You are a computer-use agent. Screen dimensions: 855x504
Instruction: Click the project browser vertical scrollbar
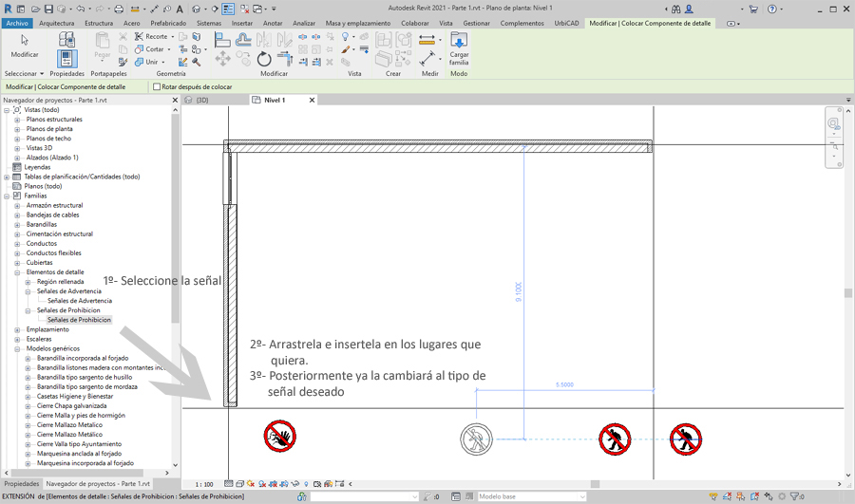pyautogui.click(x=175, y=218)
